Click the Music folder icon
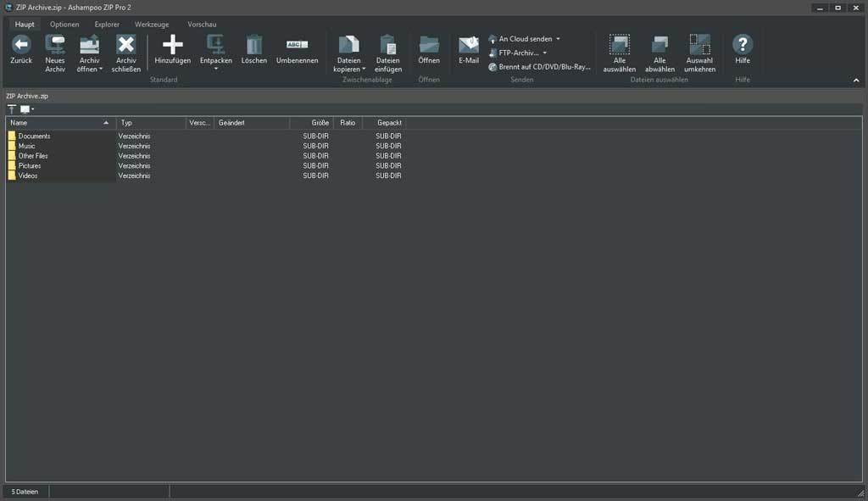The width and height of the screenshot is (868, 501). 12,146
